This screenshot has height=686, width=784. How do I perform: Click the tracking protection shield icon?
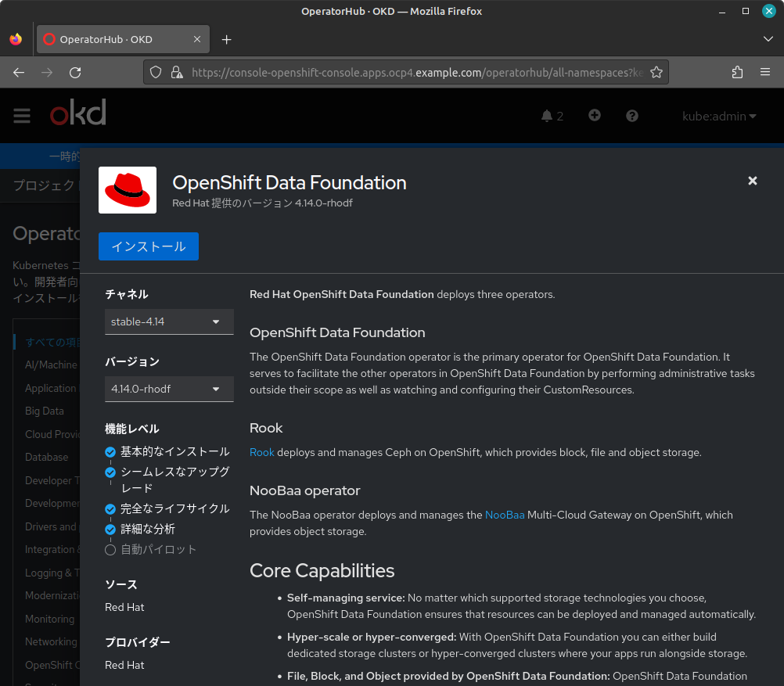click(156, 72)
